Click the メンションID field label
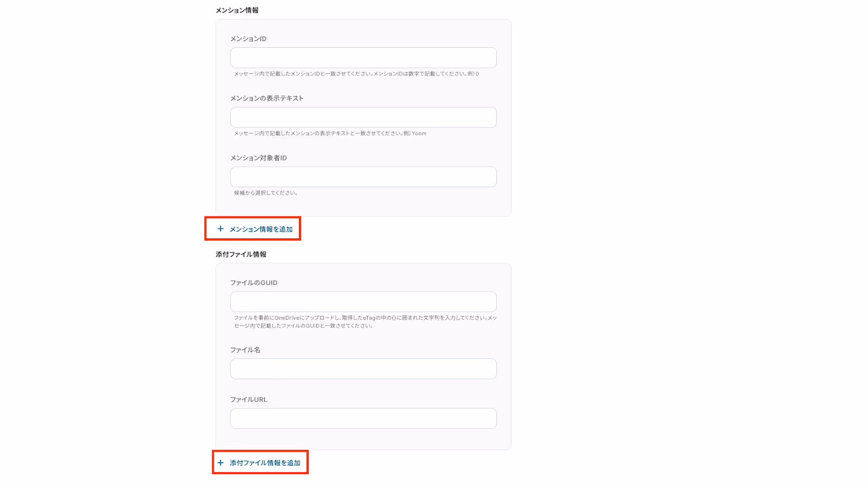 tap(248, 39)
